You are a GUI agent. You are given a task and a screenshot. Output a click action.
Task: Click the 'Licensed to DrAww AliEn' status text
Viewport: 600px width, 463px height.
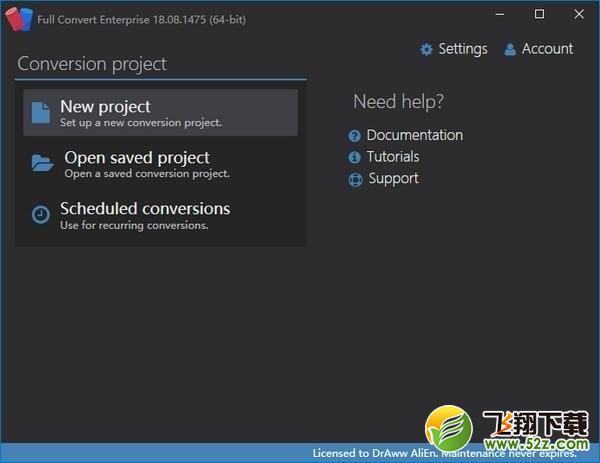(375, 453)
